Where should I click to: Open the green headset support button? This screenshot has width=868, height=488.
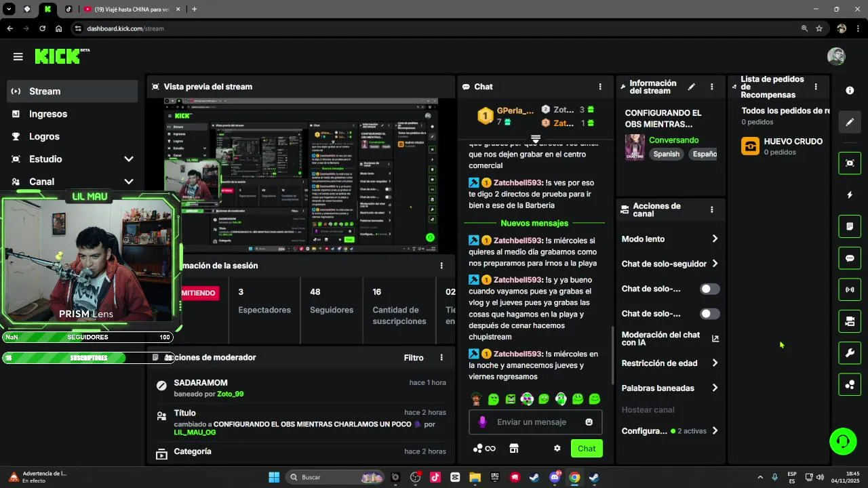[x=843, y=441]
